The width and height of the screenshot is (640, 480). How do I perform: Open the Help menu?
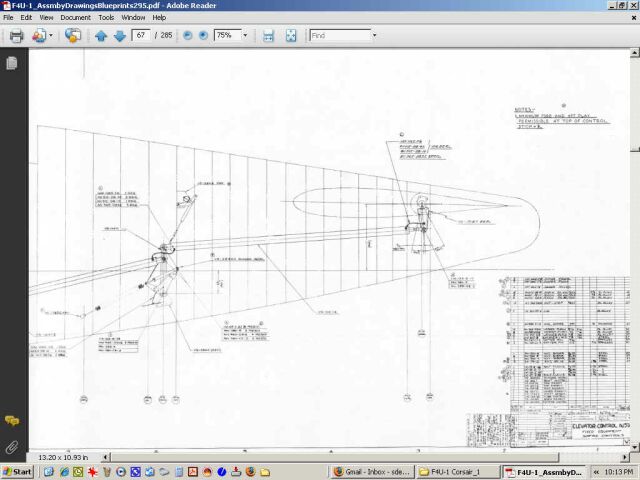tap(159, 18)
